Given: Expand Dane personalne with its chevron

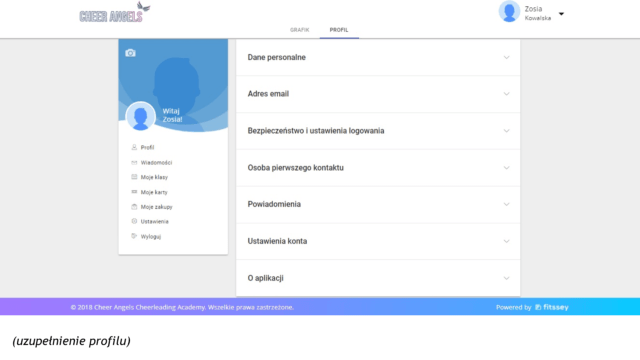Looking at the screenshot, I should click(506, 58).
